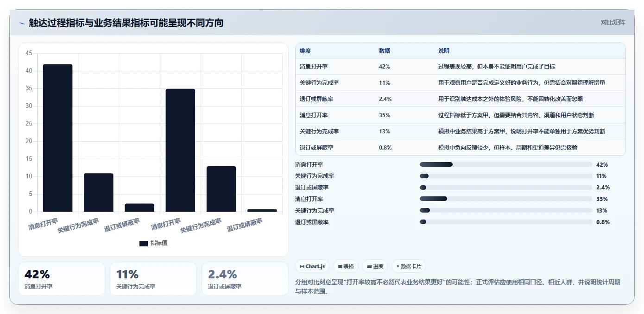Click the progress bar labeled 11%
The width and height of the screenshot is (644, 314).
pos(506,176)
